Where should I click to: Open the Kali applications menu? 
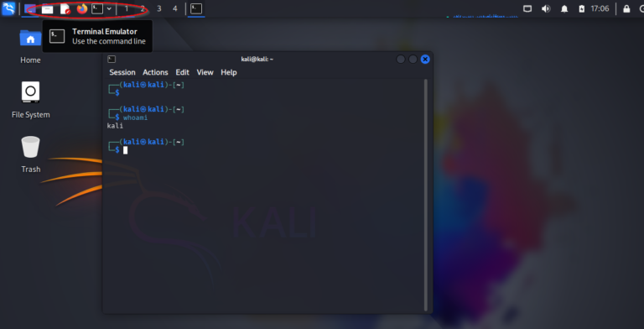(8, 8)
